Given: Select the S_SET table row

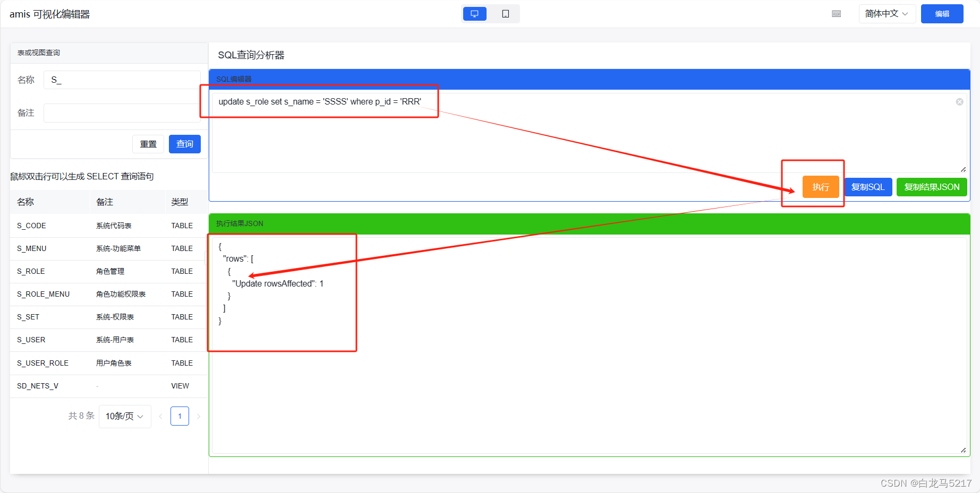Looking at the screenshot, I should 109,317.
